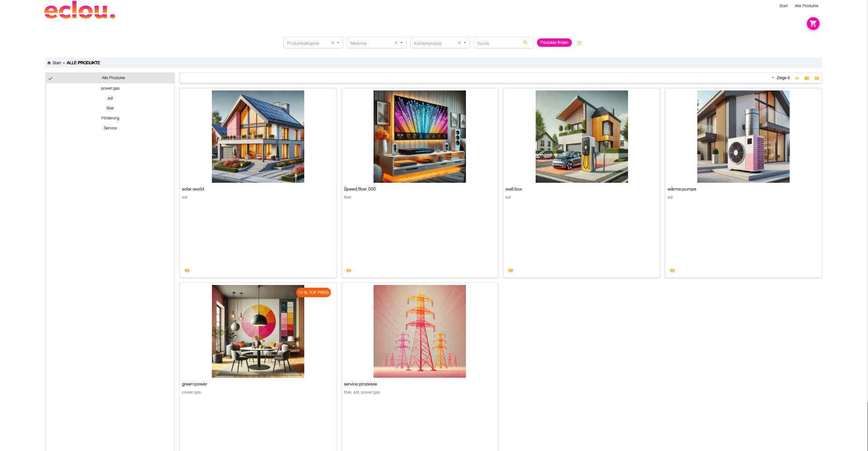Select power:gas category

coord(110,88)
